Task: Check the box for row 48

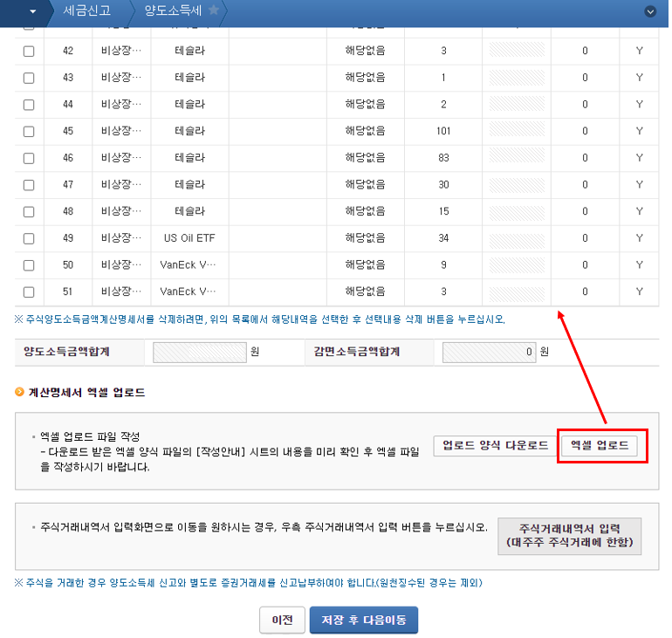Action: 29,212
